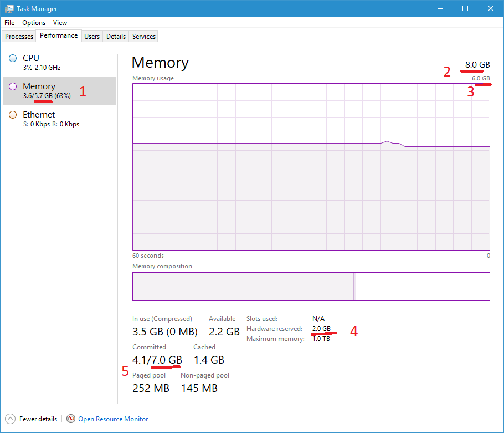
Task: Click the Memory composition bar
Action: 310,286
